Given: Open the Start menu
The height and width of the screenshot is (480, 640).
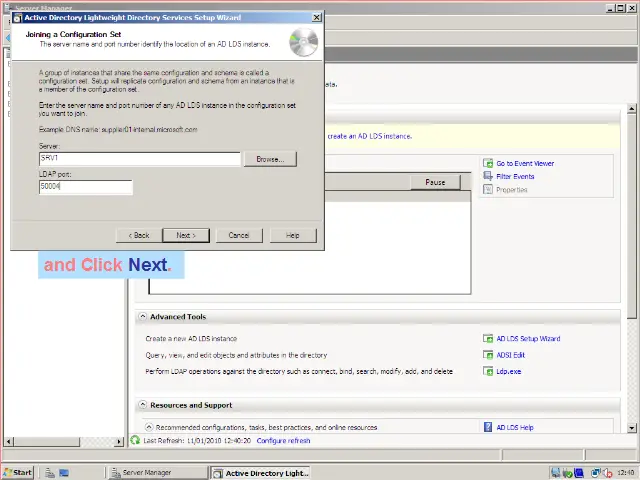Looking at the screenshot, I should (18, 473).
